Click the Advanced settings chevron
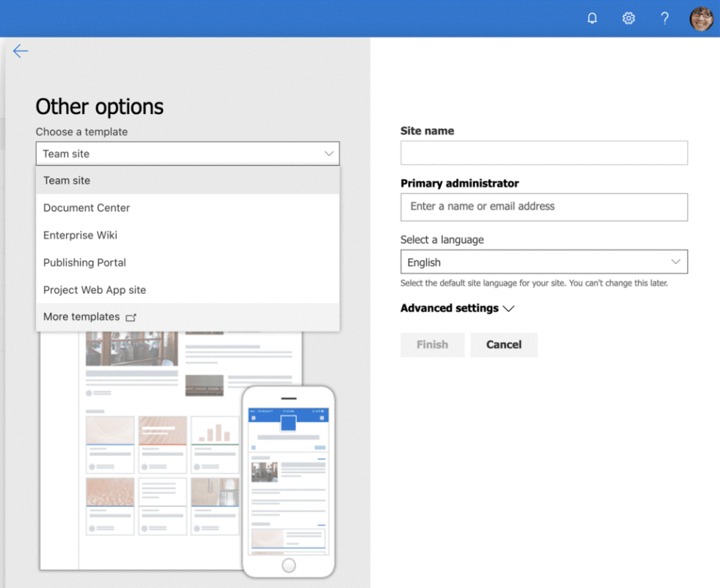 509,309
